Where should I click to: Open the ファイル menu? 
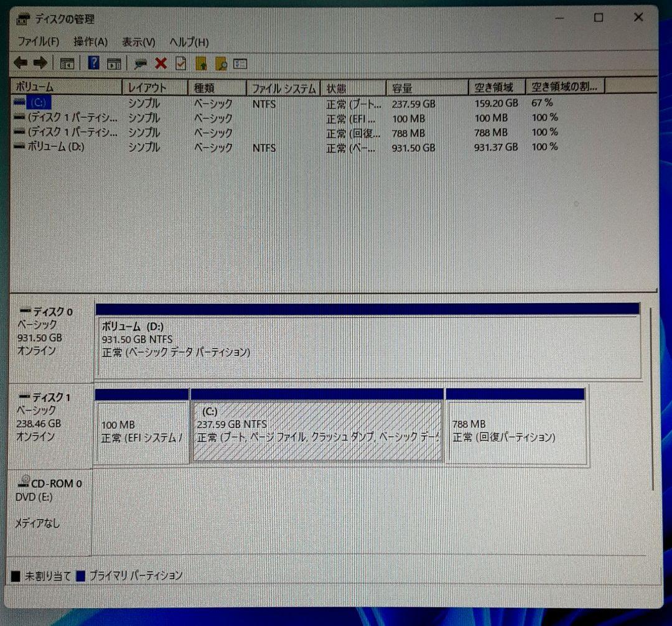coord(40,41)
